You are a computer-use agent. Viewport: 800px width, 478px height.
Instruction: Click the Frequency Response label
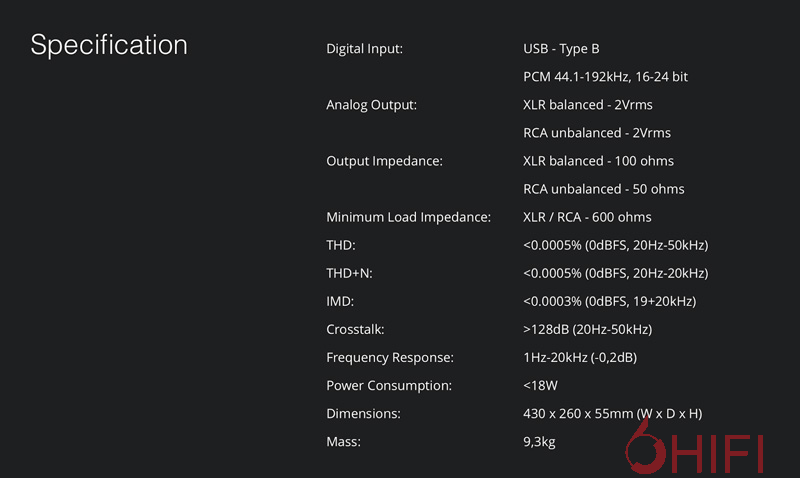pyautogui.click(x=390, y=357)
